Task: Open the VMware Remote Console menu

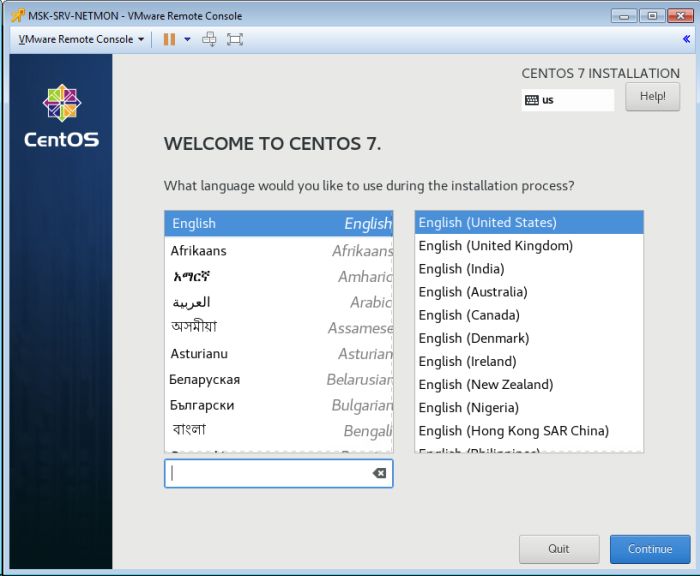Action: [x=81, y=39]
